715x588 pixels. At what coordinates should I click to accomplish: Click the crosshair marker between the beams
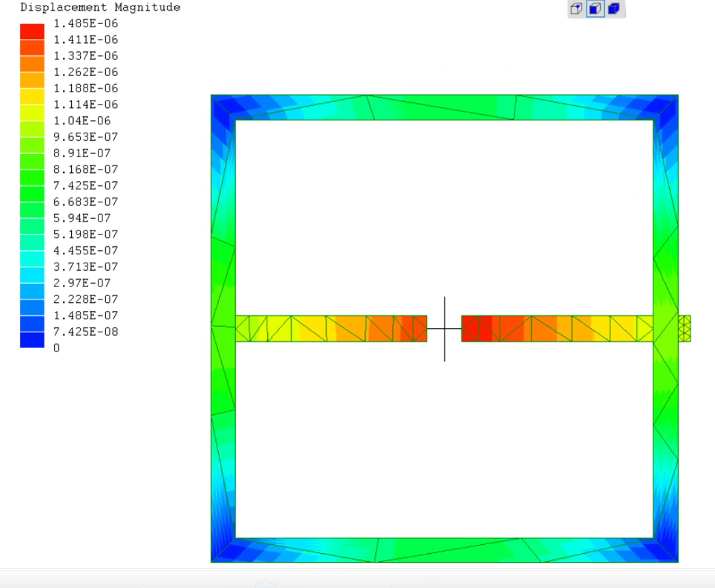click(x=444, y=328)
